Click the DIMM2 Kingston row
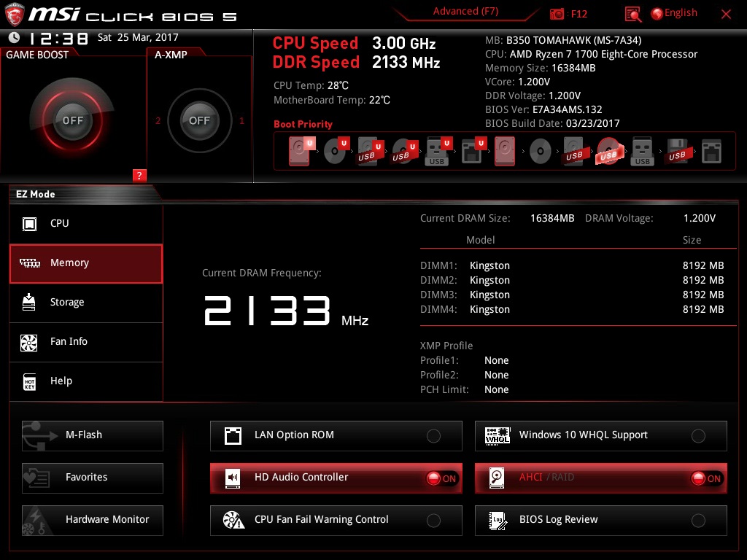The height and width of the screenshot is (560, 747). coord(572,281)
